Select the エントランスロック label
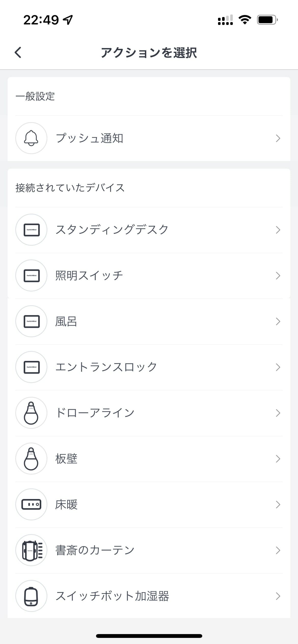Image resolution: width=298 pixels, height=644 pixels. point(106,367)
